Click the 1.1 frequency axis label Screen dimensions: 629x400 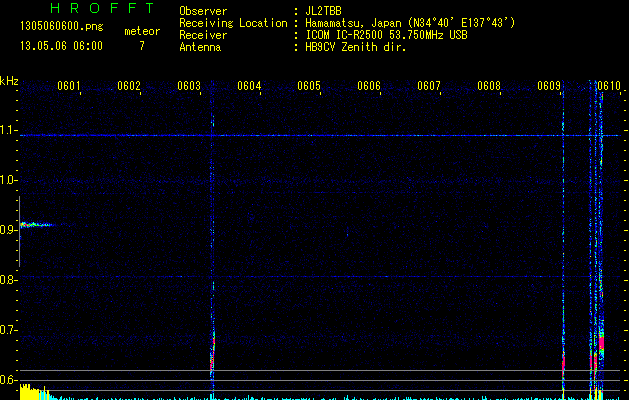9,130
